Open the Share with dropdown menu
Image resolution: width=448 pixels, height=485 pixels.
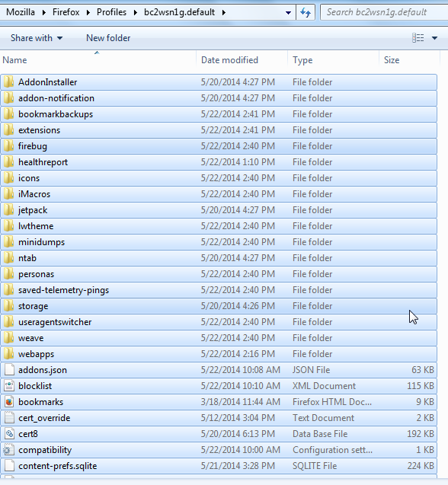pos(37,38)
